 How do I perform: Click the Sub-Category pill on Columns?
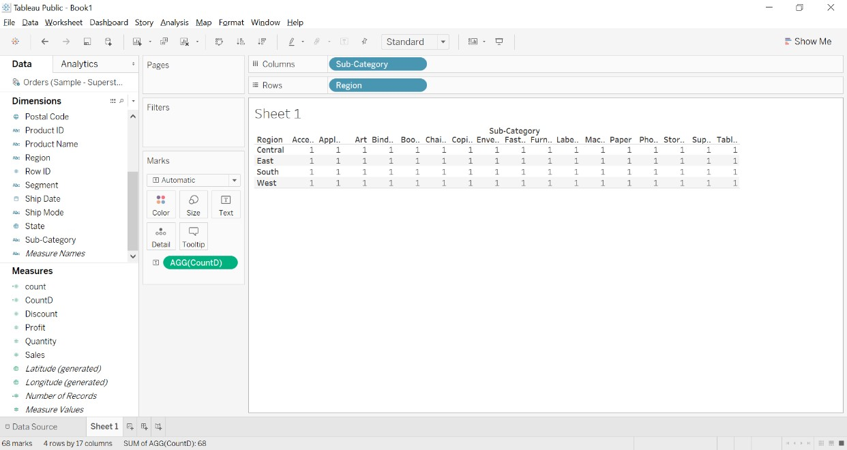(378, 64)
